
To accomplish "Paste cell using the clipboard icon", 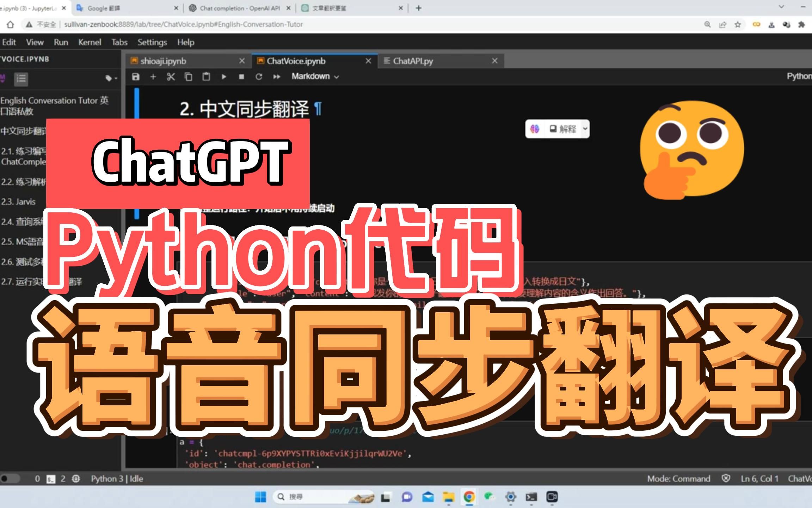I will (x=206, y=77).
